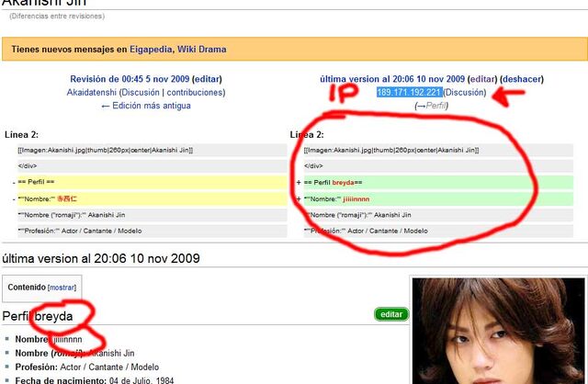Open revision of 00:45 5 nov 2009
Viewport: 588px width, 384px height.
tap(130, 79)
